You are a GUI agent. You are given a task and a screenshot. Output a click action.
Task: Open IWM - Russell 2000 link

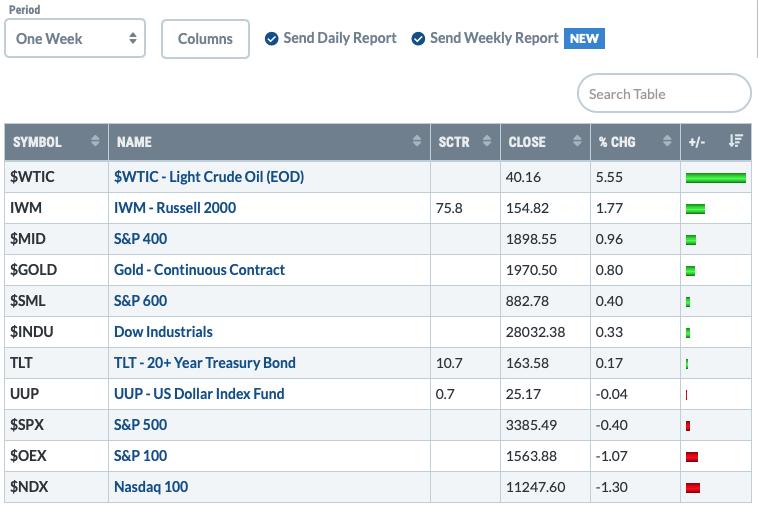[175, 208]
